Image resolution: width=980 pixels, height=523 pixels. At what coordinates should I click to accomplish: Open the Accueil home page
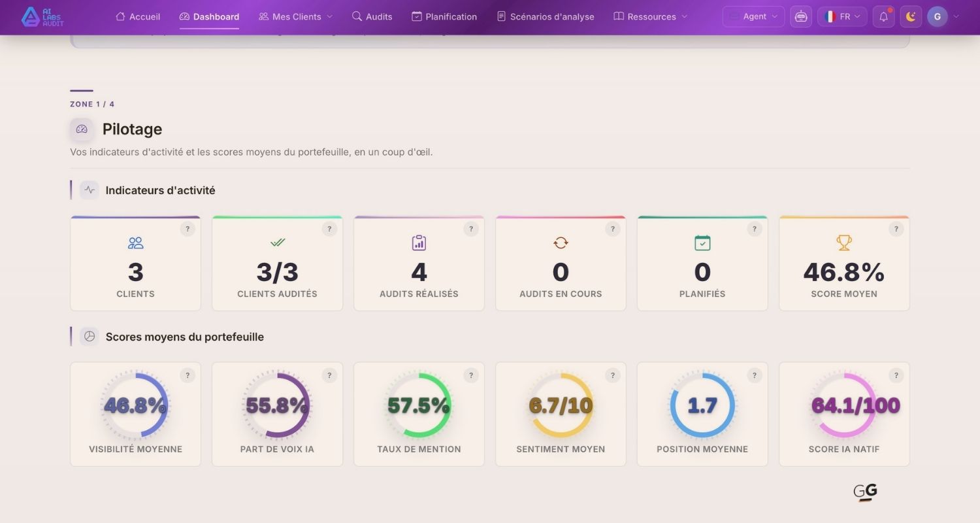(138, 16)
